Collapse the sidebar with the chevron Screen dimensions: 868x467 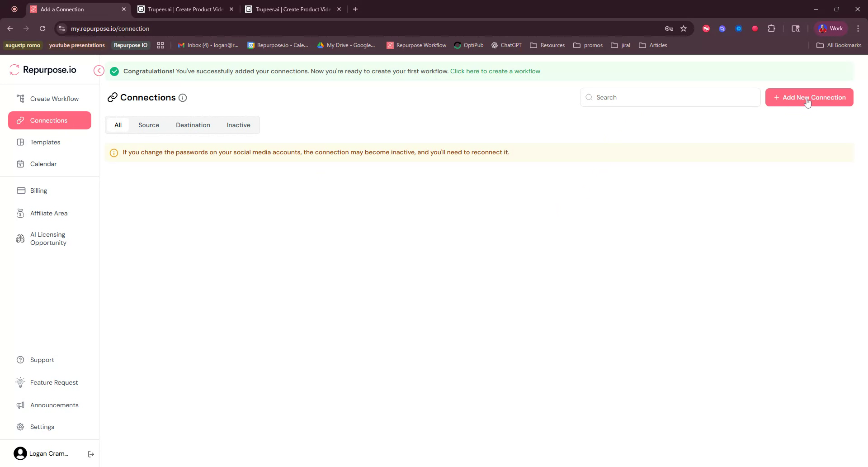coord(99,71)
